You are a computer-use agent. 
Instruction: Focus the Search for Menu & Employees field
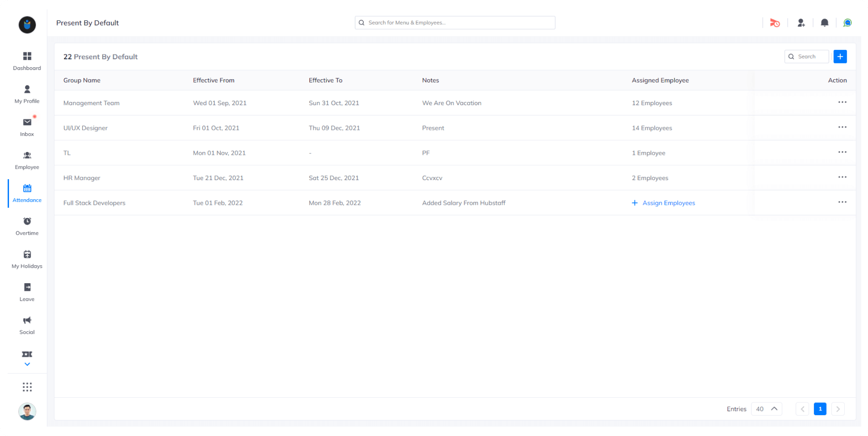point(455,23)
